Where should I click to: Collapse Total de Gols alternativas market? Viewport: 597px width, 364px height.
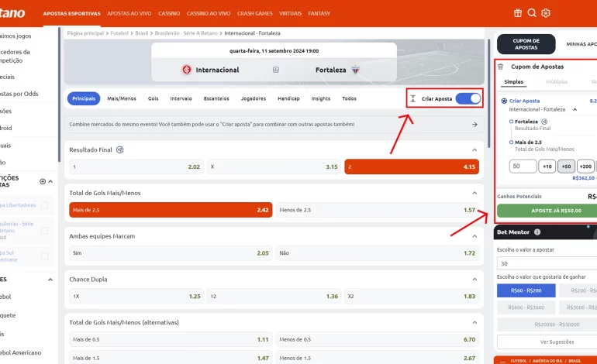click(474, 322)
